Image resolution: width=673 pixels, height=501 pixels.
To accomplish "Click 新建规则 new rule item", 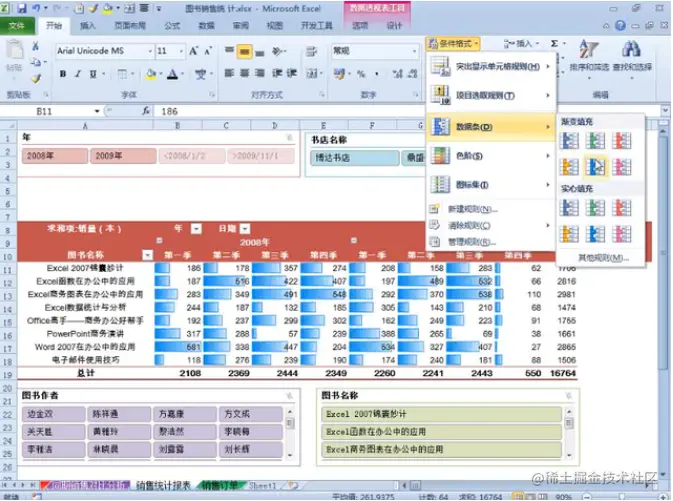I will [x=491, y=209].
